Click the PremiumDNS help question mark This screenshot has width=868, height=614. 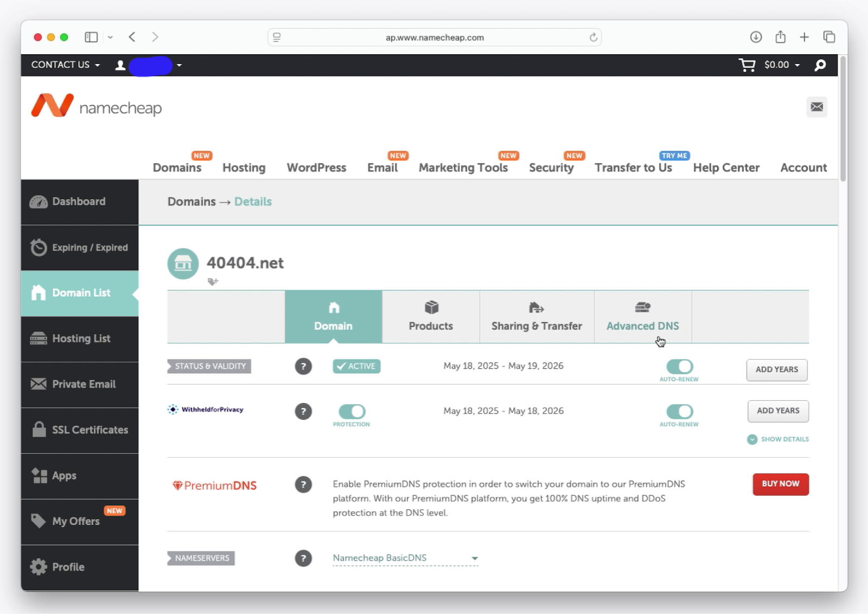pos(303,484)
